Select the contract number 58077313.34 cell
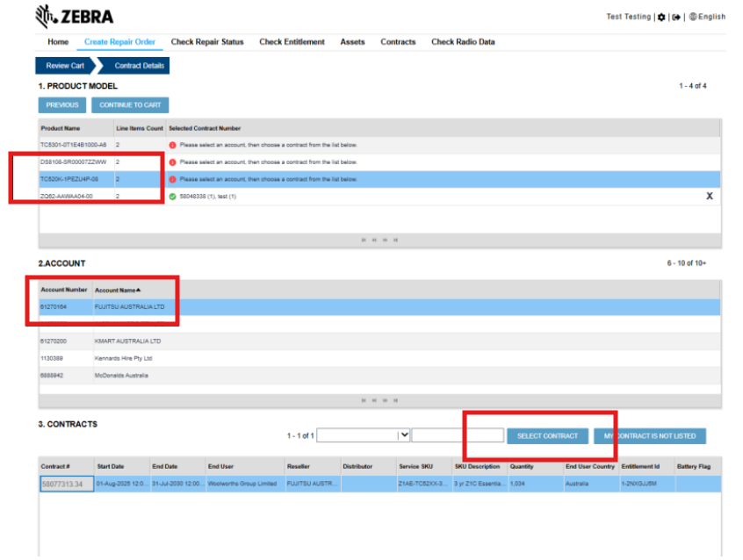 click(67, 484)
